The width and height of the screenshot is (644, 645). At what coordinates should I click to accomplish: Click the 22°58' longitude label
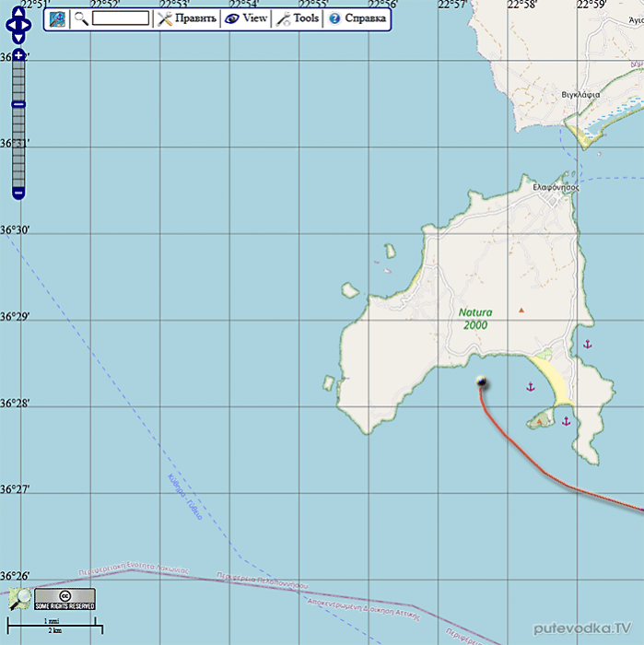(521, 5)
